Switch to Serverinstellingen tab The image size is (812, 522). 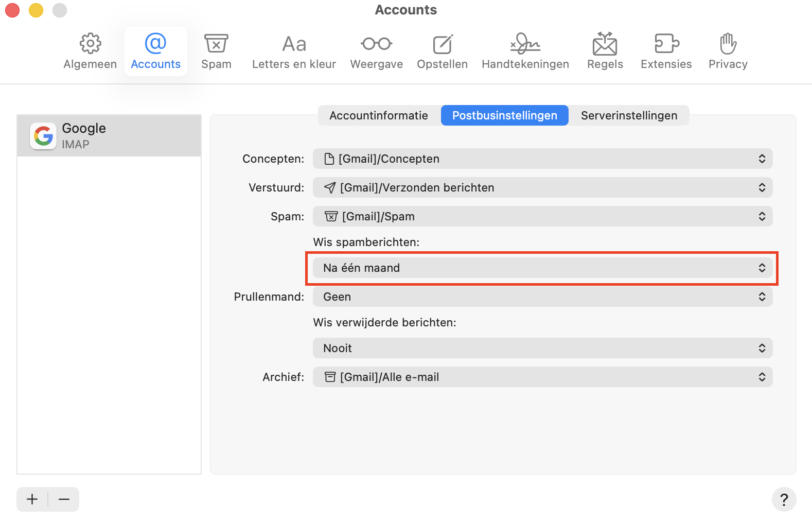pos(629,115)
